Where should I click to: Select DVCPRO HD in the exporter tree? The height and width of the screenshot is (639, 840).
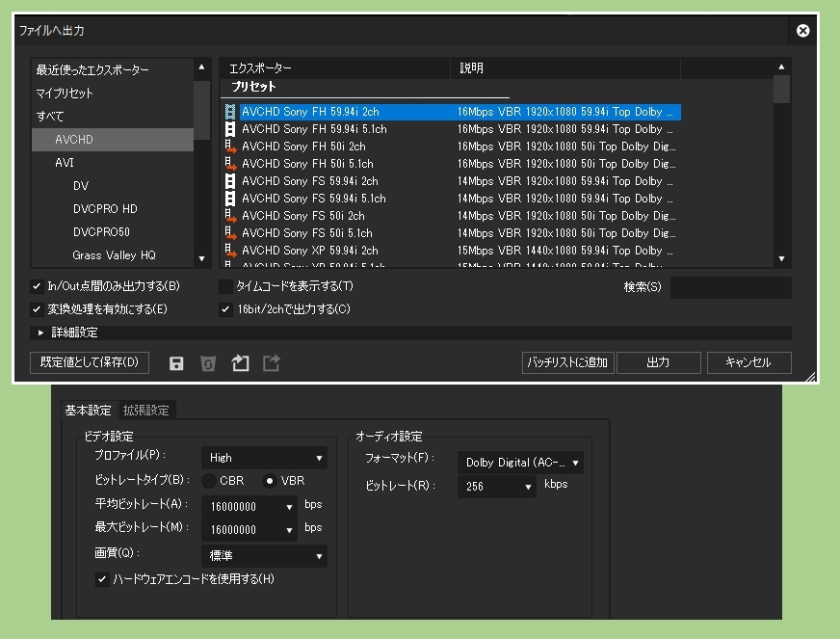pos(105,209)
